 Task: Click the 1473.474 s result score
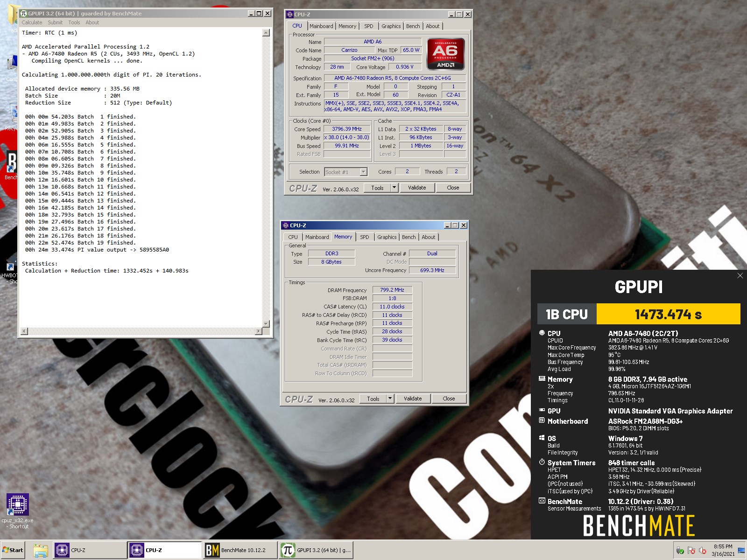pos(668,314)
